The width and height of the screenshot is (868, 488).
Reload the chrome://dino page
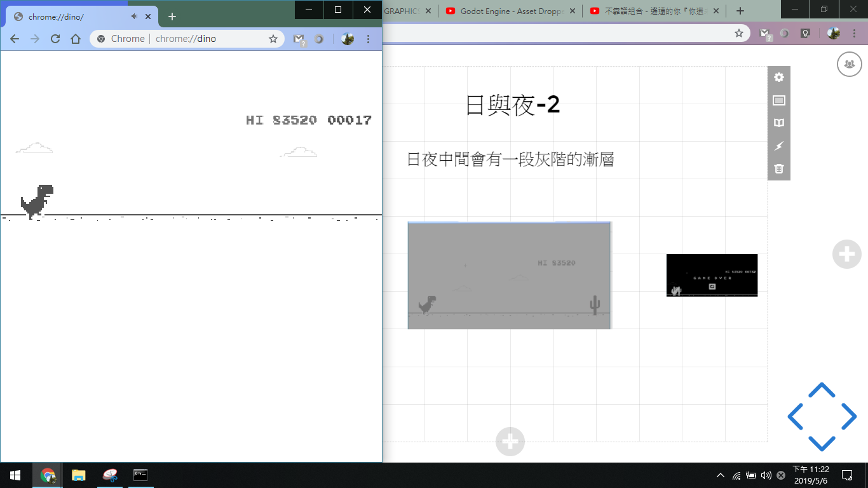click(55, 39)
